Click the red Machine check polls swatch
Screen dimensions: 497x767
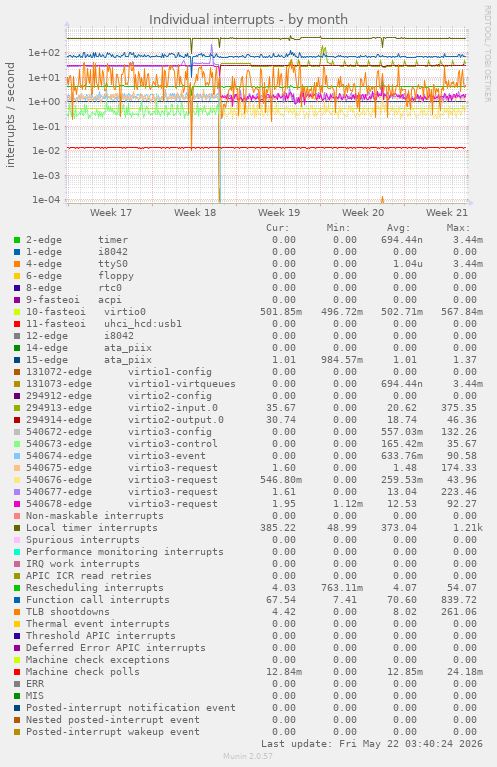(x=17, y=672)
